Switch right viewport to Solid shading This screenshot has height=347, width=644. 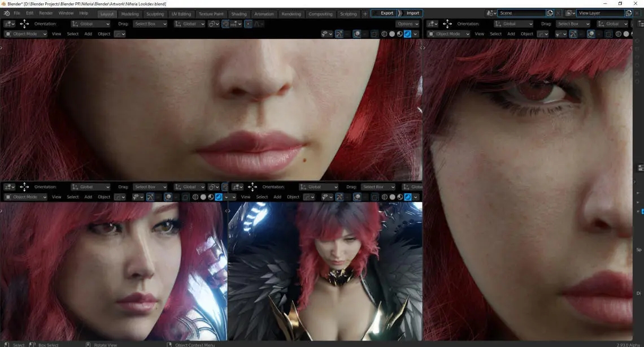click(626, 34)
